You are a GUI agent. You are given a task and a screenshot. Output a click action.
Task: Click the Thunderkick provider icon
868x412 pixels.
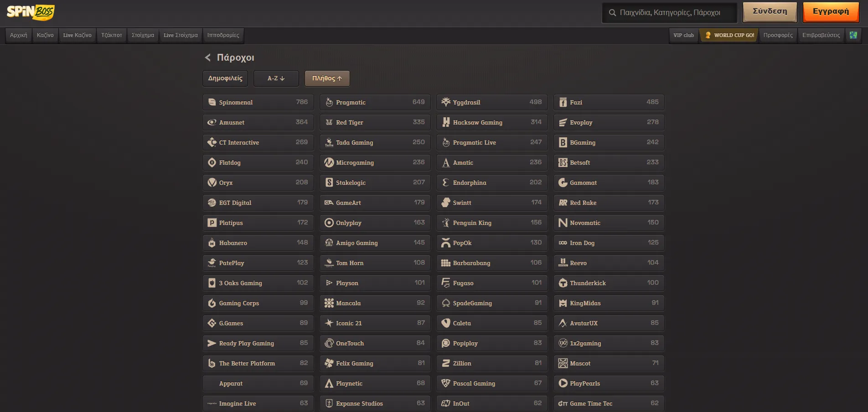coord(563,283)
